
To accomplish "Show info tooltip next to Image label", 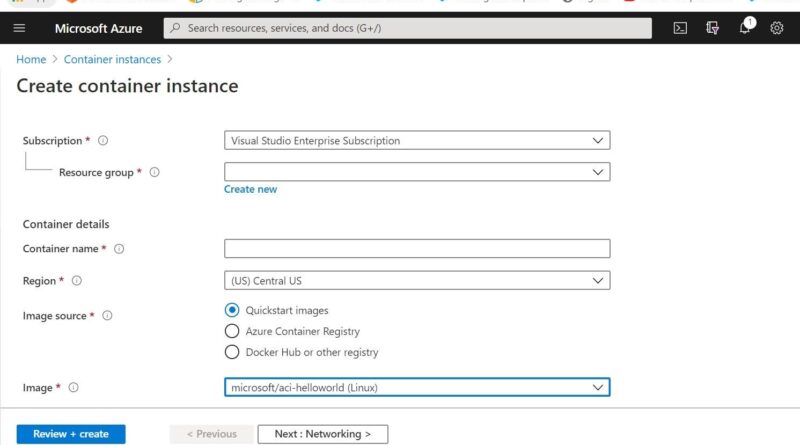I will 73,387.
